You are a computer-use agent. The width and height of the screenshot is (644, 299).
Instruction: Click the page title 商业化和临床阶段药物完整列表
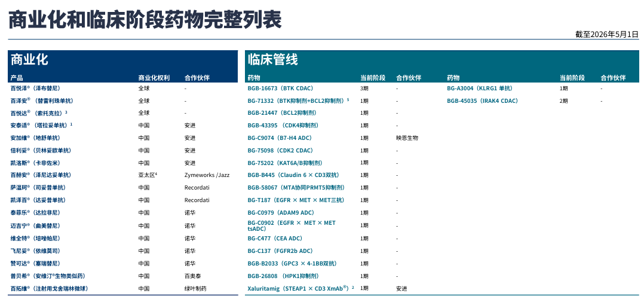click(145, 19)
